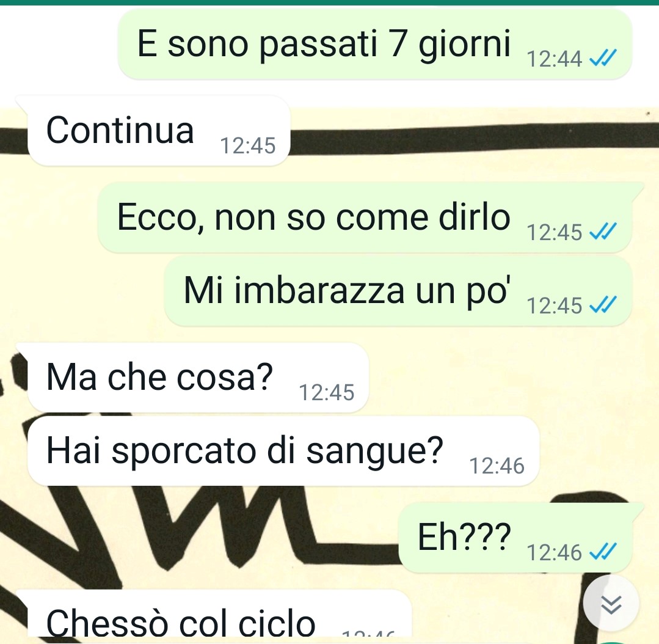The width and height of the screenshot is (659, 644).
Task: Click read ticks next to 'Eh???' message
Action: coord(603,552)
